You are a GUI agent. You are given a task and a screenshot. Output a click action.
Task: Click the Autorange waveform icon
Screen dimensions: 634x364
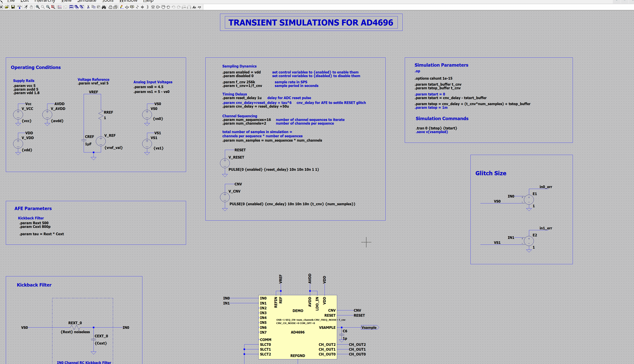(x=60, y=7)
